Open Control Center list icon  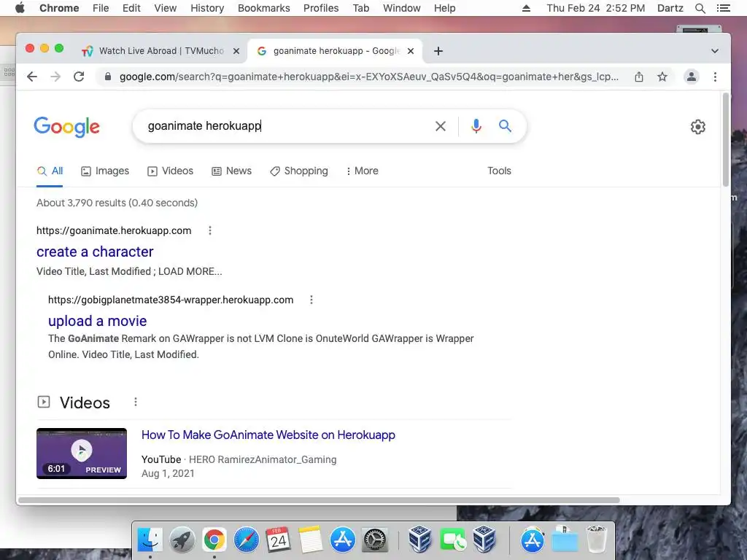723,8
